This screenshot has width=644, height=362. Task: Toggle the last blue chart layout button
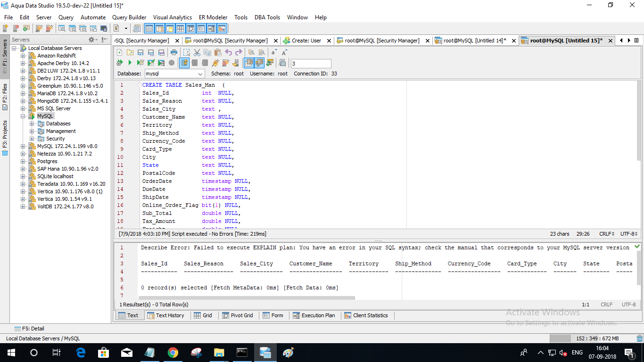tap(222, 29)
